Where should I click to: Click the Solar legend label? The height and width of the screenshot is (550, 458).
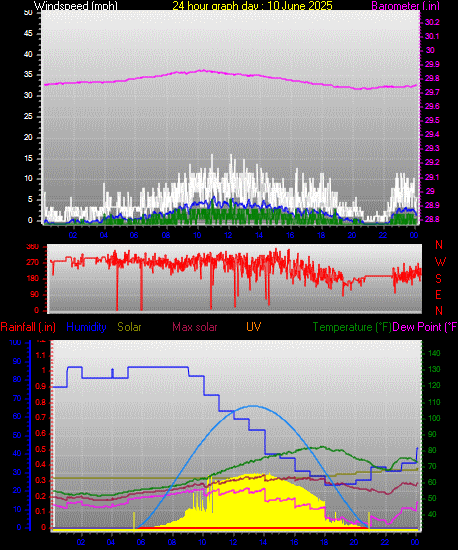(129, 327)
